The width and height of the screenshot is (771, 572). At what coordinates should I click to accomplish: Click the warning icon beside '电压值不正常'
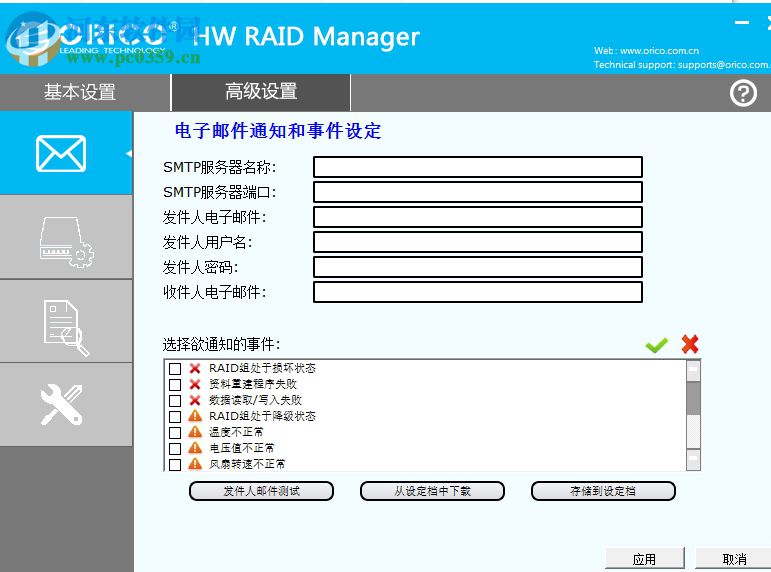click(195, 448)
